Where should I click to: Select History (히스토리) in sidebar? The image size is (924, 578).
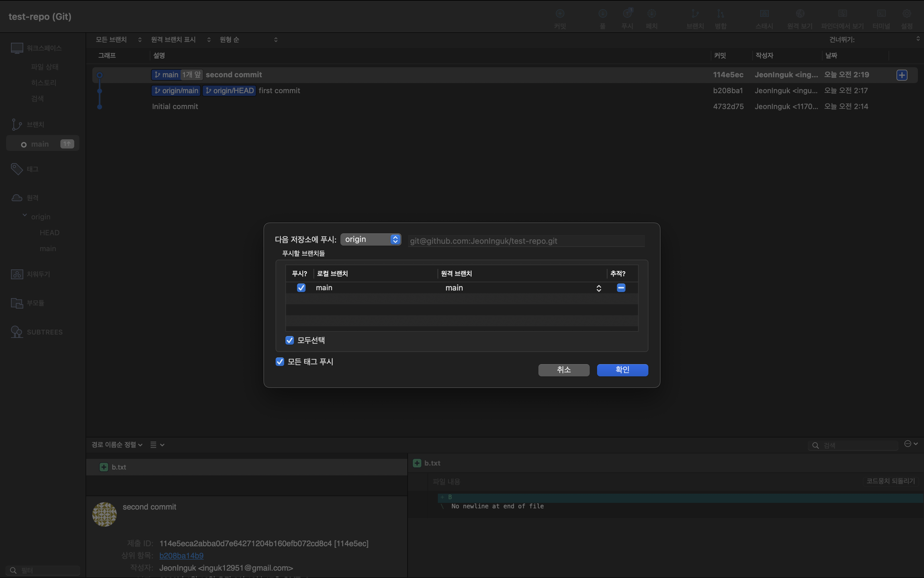pos(44,82)
